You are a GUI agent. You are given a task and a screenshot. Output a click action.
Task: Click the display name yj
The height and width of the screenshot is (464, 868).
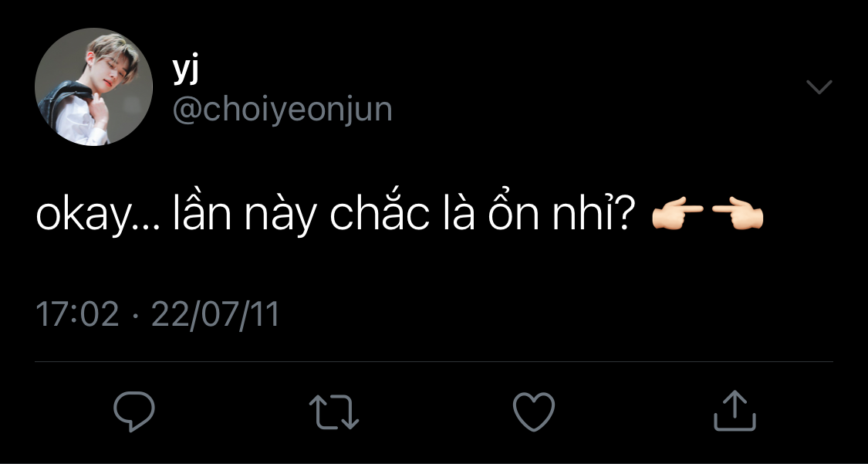[186, 71]
